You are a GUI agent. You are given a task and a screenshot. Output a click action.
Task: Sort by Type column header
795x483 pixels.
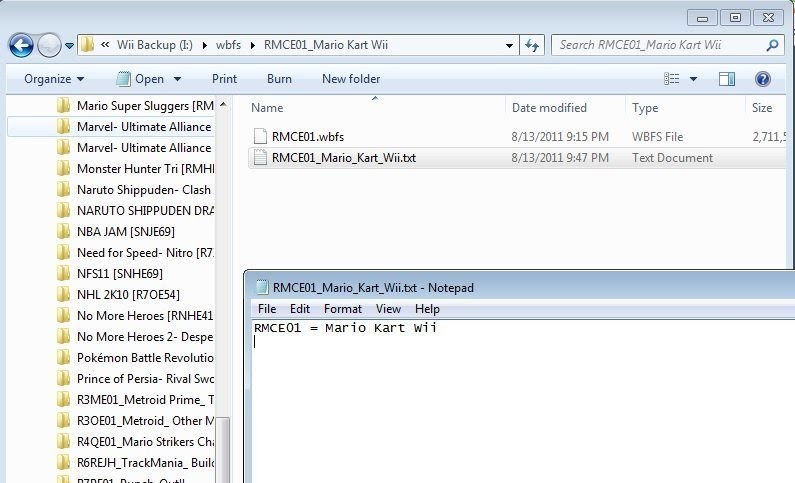(x=645, y=108)
